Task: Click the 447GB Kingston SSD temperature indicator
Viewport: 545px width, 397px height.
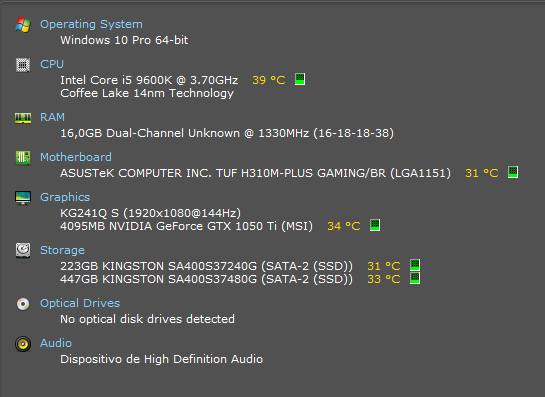Action: coord(415,278)
